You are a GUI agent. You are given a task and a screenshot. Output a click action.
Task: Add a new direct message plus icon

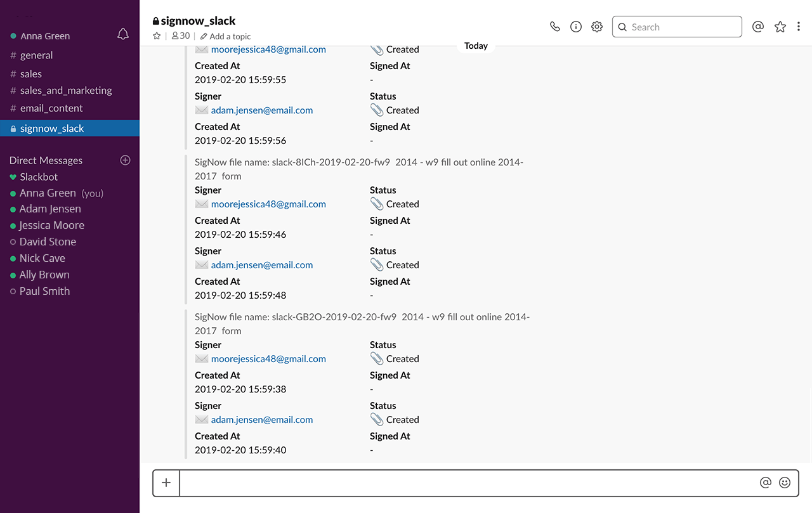pyautogui.click(x=125, y=160)
